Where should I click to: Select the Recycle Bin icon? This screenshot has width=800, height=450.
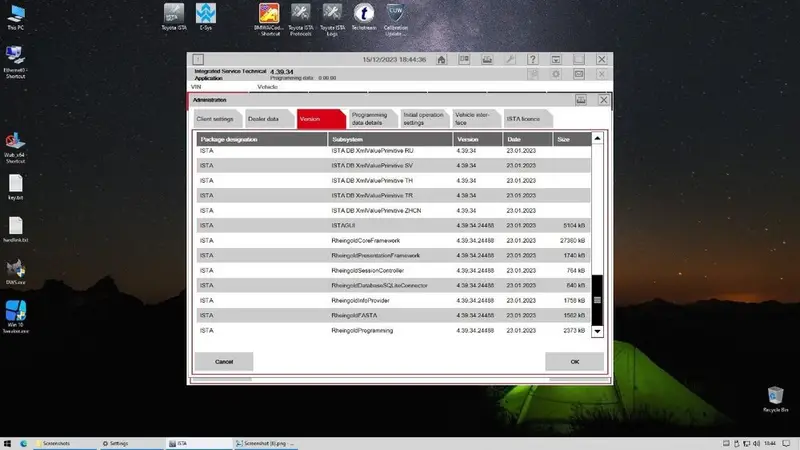(776, 399)
